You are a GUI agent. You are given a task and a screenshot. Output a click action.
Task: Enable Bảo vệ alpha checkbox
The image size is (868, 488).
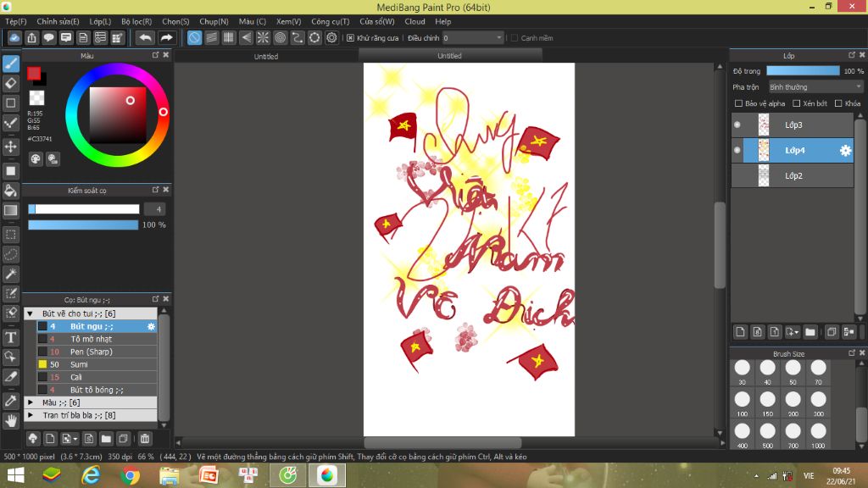[x=738, y=103]
